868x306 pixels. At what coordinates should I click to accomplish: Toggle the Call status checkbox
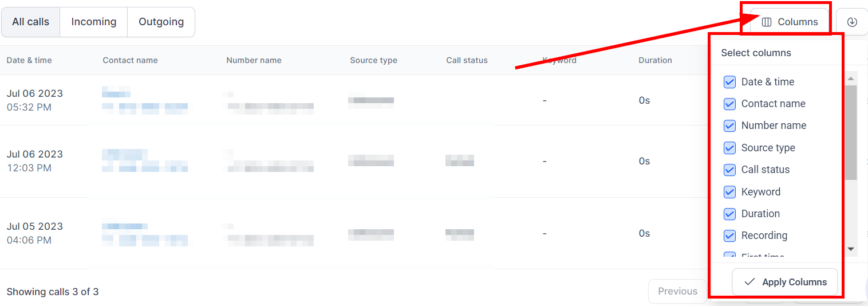729,170
